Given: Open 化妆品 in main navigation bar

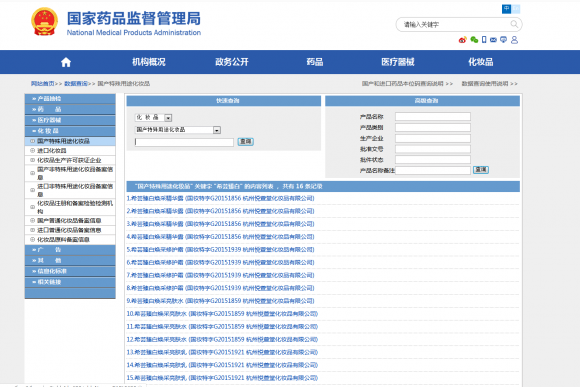Looking at the screenshot, I should coord(480,62).
